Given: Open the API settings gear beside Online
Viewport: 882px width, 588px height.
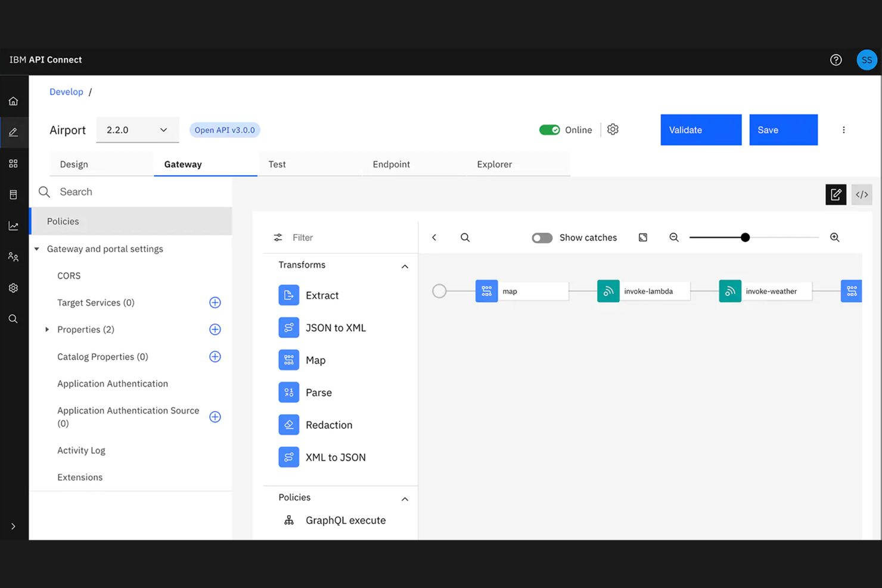Looking at the screenshot, I should [x=613, y=129].
